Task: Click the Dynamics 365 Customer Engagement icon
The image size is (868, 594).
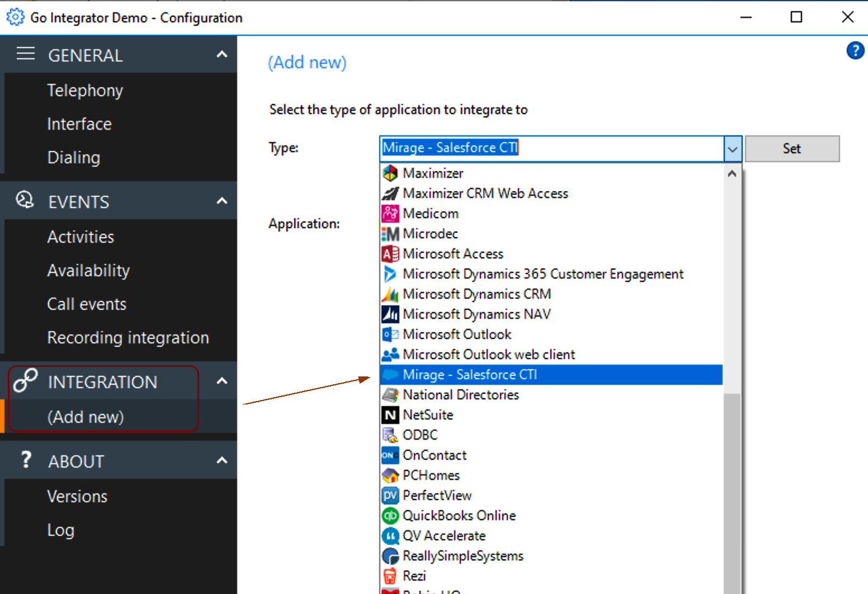Action: pyautogui.click(x=390, y=274)
